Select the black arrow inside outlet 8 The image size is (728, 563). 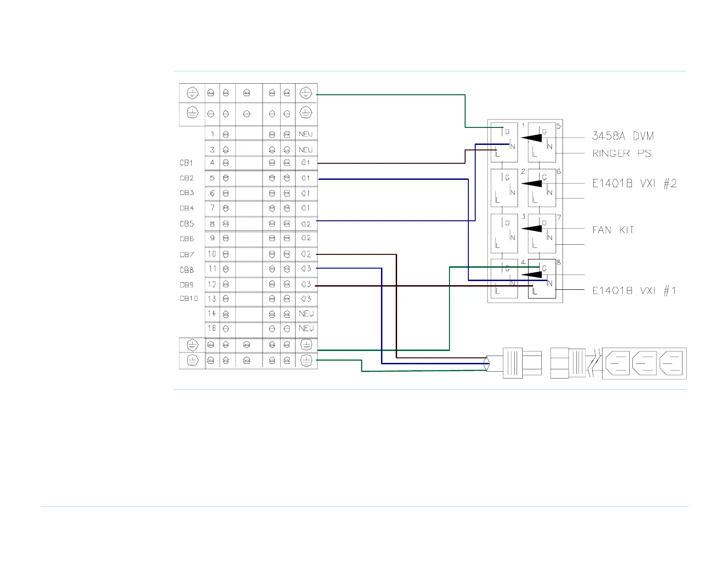click(x=532, y=275)
